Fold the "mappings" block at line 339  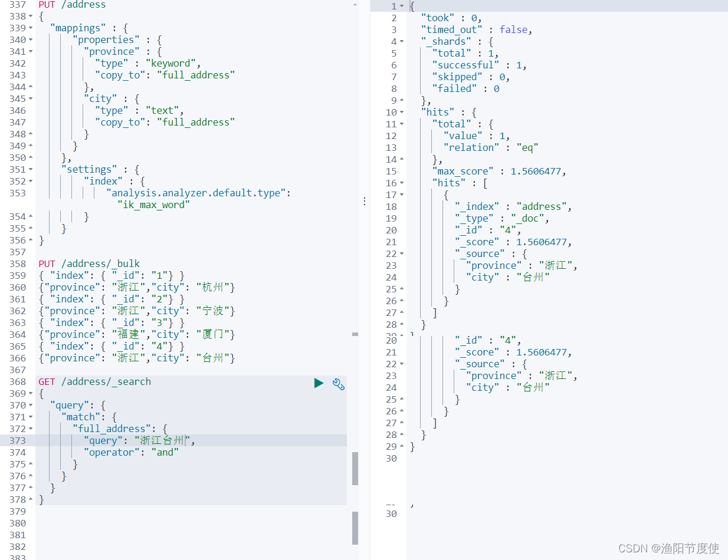click(30, 28)
